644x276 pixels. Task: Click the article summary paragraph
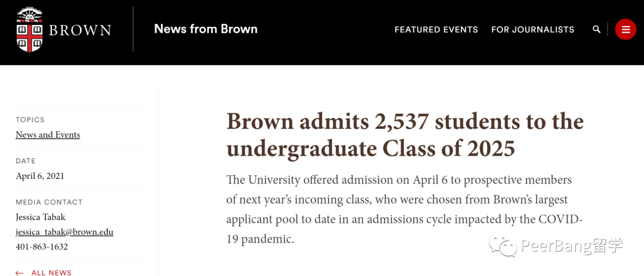click(404, 209)
